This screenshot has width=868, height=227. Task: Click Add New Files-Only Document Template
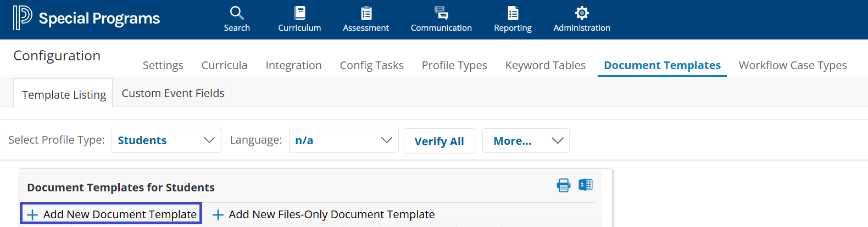pos(324,214)
